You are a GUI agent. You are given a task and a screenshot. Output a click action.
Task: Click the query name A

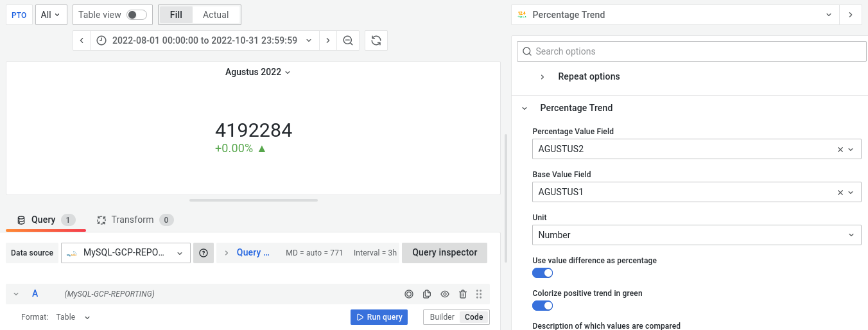click(x=35, y=294)
